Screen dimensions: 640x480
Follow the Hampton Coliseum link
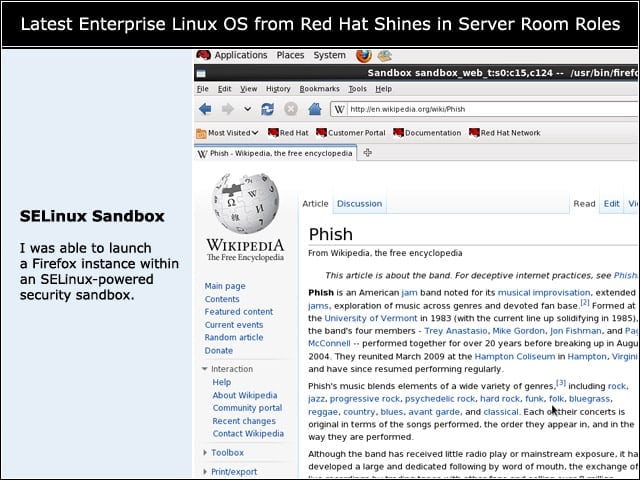[515, 357]
